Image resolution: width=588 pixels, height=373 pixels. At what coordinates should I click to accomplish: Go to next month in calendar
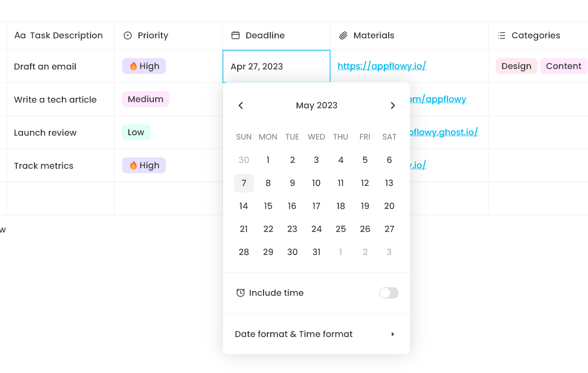(392, 105)
